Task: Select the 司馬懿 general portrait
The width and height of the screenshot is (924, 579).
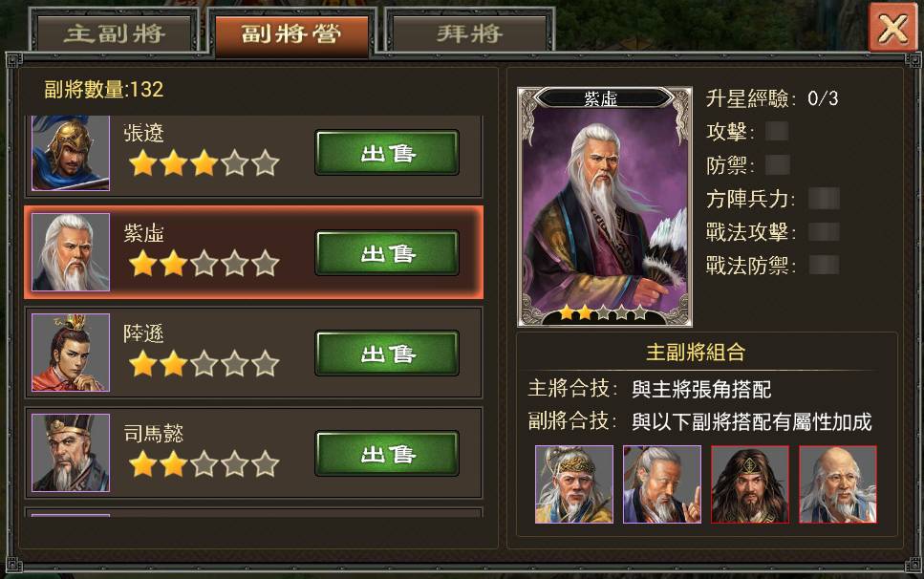Action: (71, 452)
